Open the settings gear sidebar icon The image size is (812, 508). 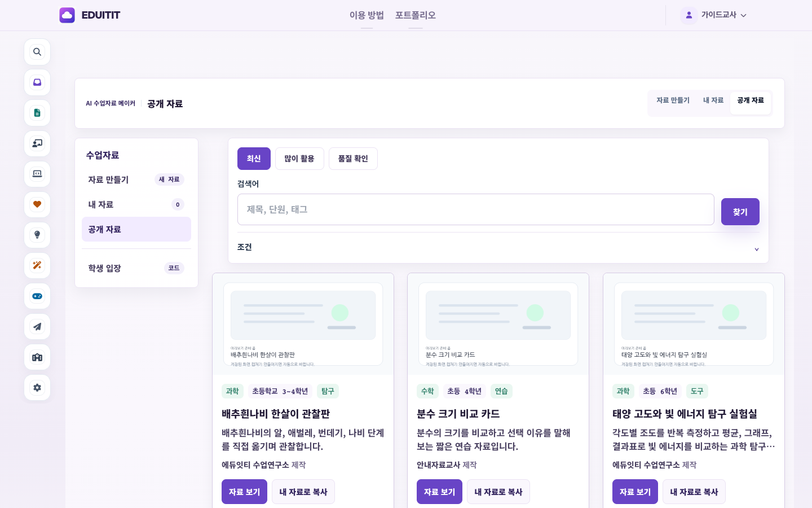click(x=37, y=387)
